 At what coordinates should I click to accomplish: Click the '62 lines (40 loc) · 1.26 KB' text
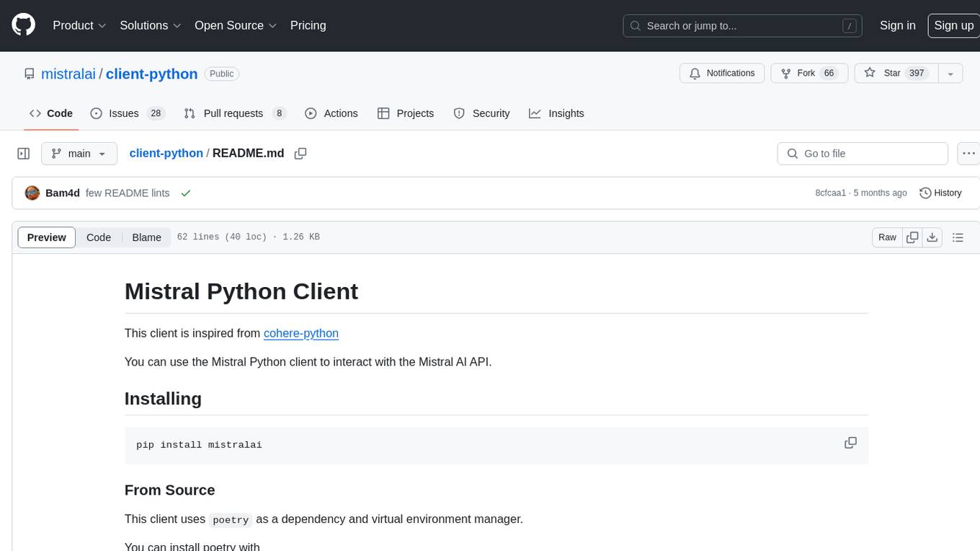248,237
